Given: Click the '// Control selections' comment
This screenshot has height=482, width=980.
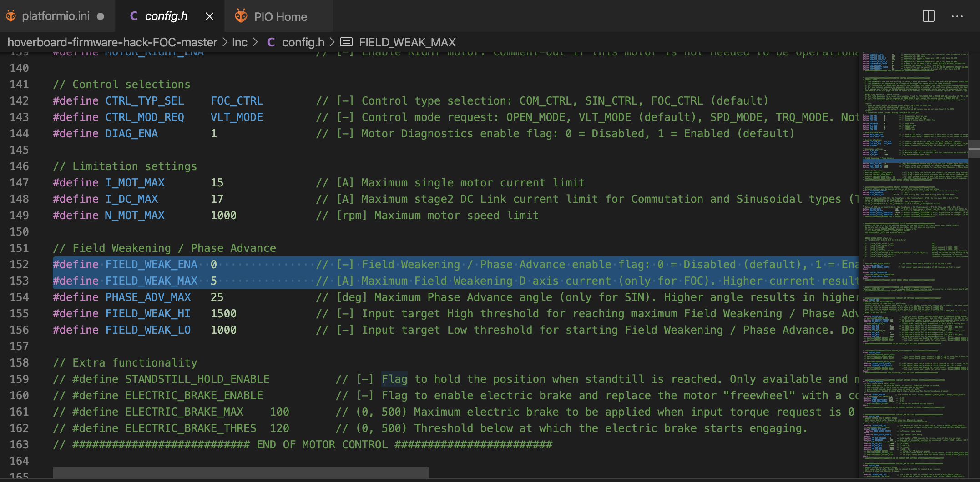Looking at the screenshot, I should [x=121, y=85].
